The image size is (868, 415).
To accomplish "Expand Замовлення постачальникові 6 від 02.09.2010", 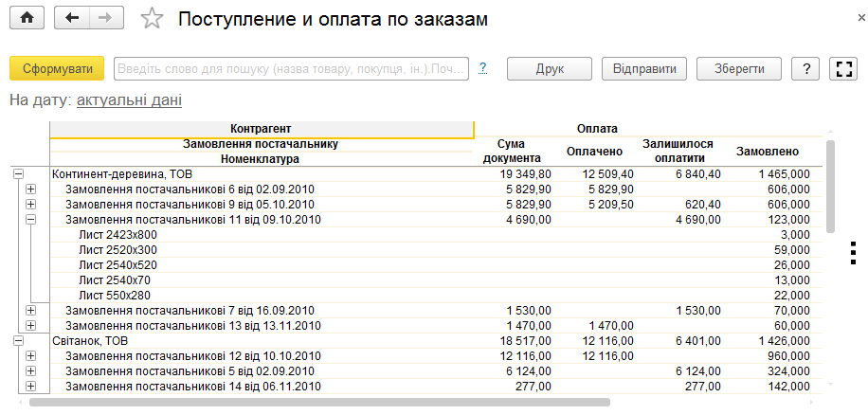I will click(31, 189).
